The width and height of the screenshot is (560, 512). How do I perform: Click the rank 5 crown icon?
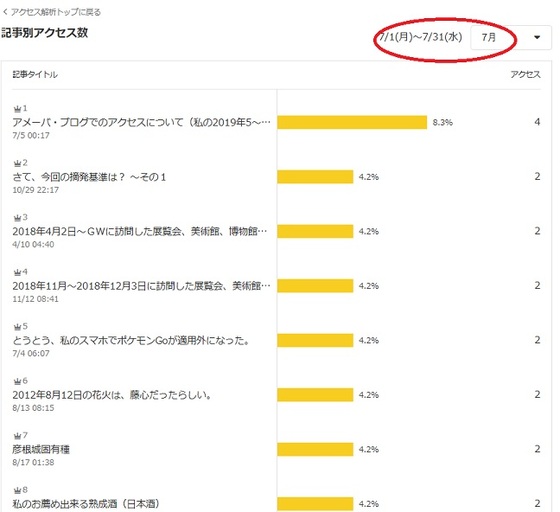(x=17, y=327)
